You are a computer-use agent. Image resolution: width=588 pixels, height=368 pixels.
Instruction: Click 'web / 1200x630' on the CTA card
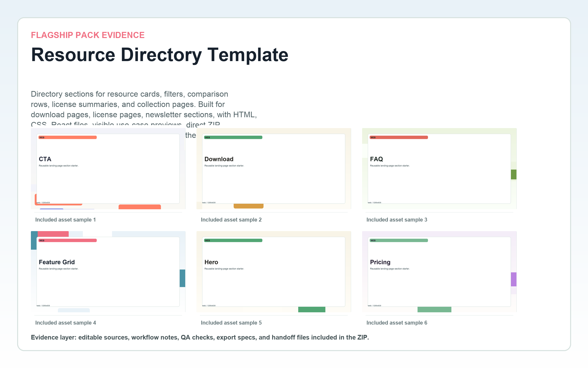click(43, 203)
